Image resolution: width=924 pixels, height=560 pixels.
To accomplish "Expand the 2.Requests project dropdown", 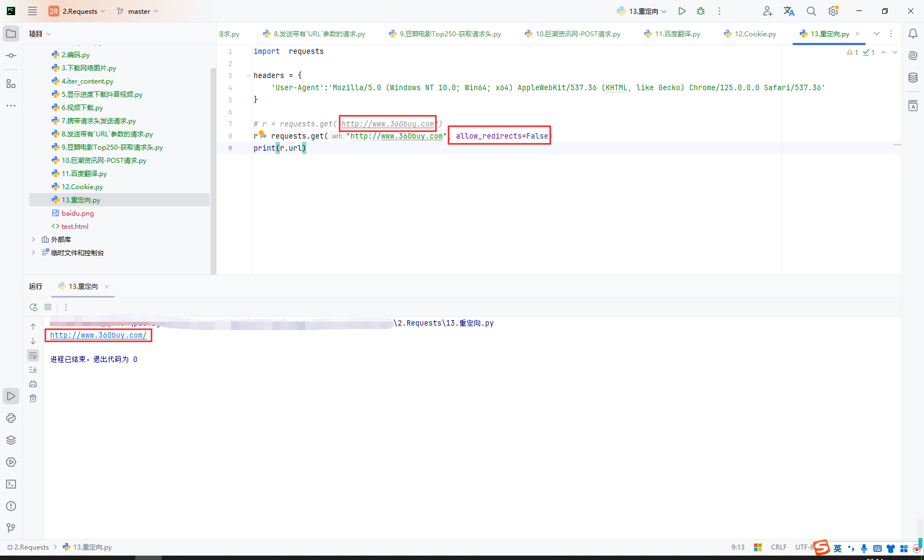I will point(77,11).
